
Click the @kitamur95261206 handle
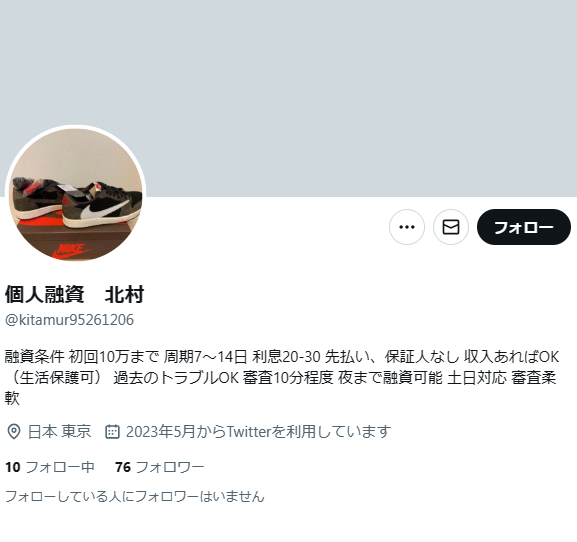[69, 320]
